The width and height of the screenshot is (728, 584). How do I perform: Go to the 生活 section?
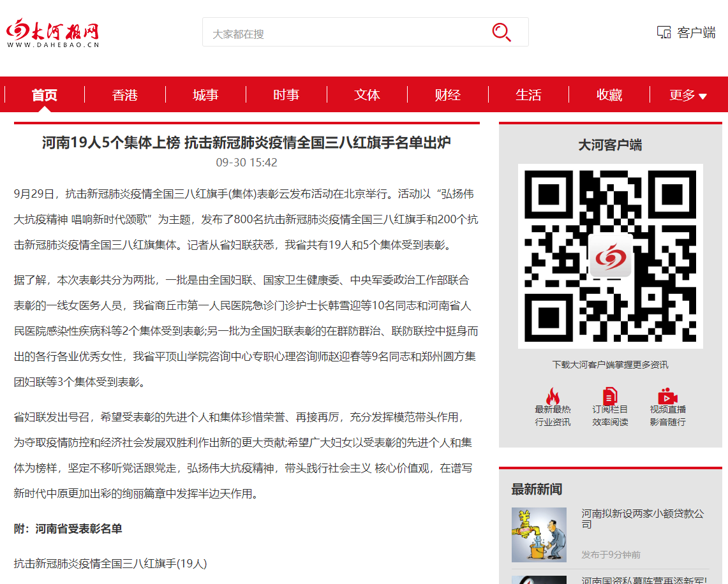point(528,95)
